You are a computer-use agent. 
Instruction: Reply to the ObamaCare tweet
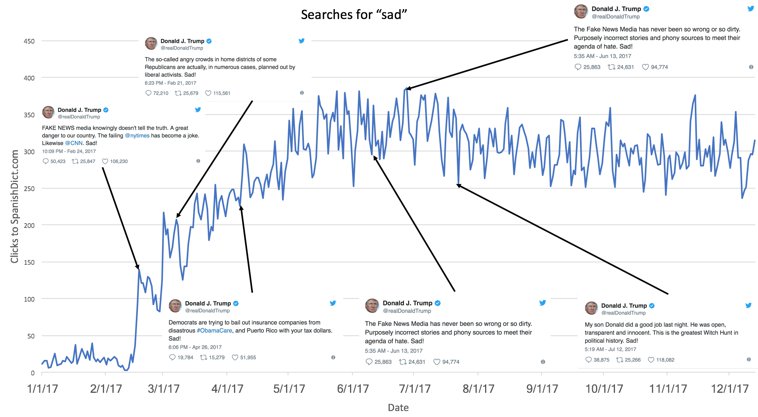[x=173, y=356]
